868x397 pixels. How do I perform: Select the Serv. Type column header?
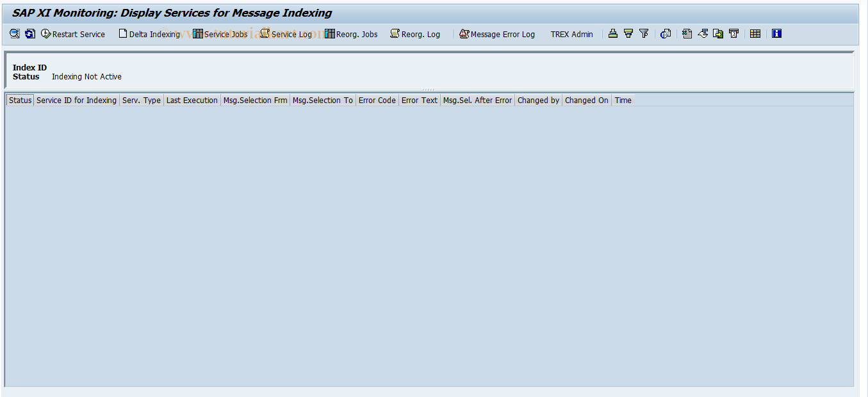[142, 100]
